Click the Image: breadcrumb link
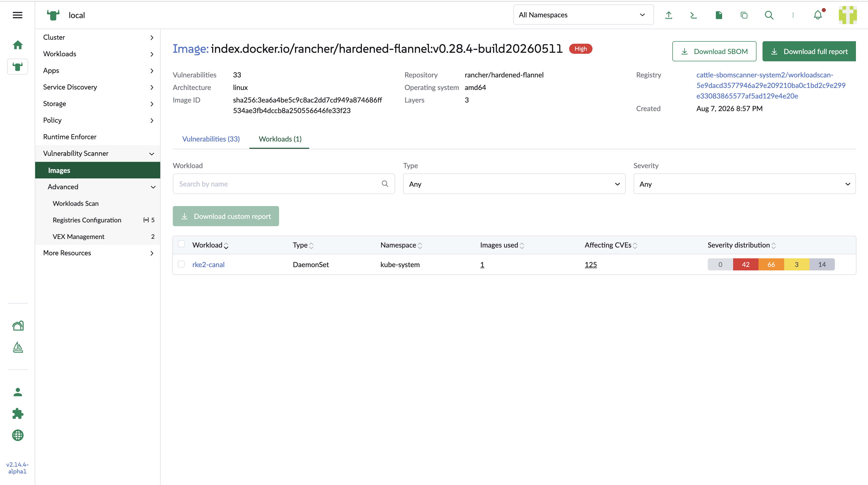868x485 pixels. 191,48
